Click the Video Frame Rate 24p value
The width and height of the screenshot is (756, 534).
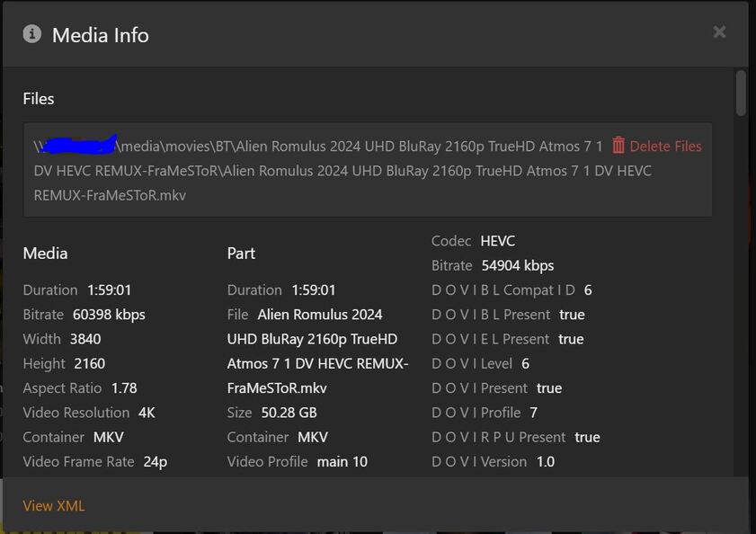click(x=155, y=462)
